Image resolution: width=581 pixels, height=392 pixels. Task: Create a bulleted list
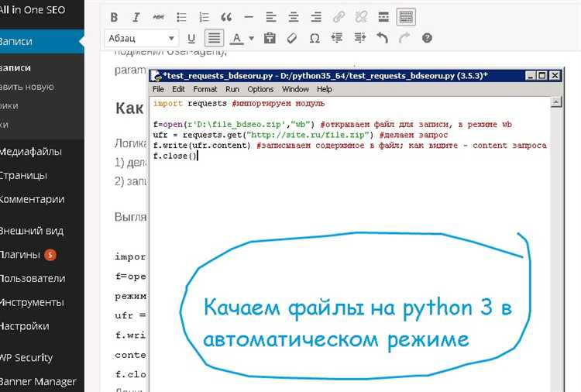(x=181, y=16)
